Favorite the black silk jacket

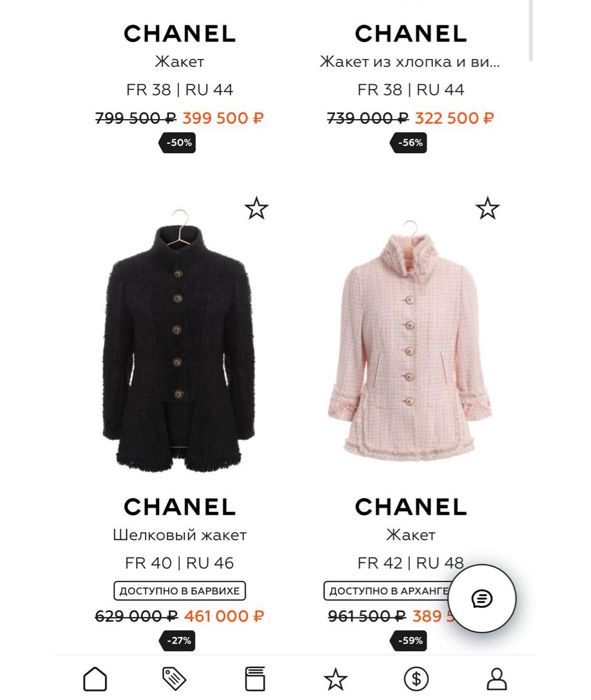pyautogui.click(x=256, y=209)
